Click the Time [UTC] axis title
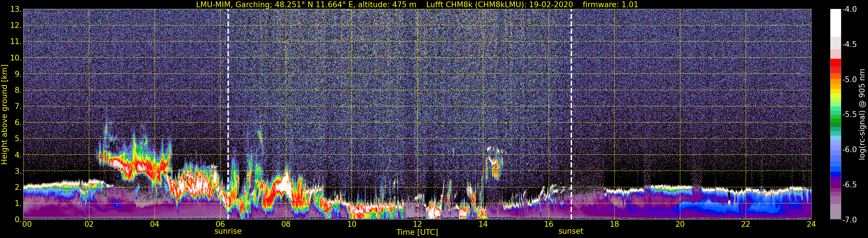 point(417,232)
